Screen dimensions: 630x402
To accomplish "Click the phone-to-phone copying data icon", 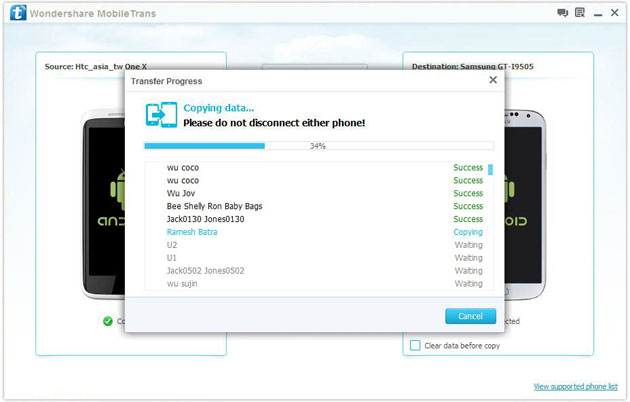I will pyautogui.click(x=161, y=115).
